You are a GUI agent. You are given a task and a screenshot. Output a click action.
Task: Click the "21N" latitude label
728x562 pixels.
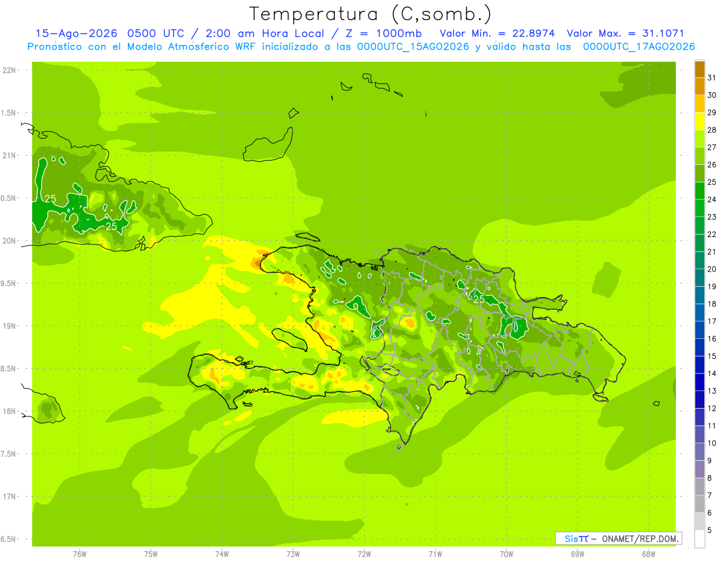pyautogui.click(x=10, y=155)
